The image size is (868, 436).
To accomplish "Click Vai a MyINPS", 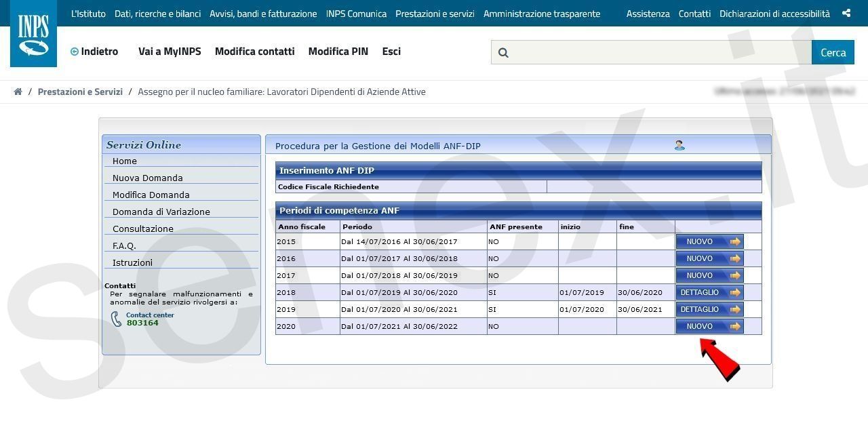I will pyautogui.click(x=170, y=52).
